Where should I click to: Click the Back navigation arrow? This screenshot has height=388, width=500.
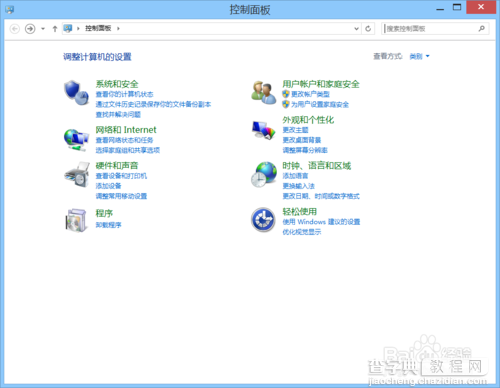point(15,29)
